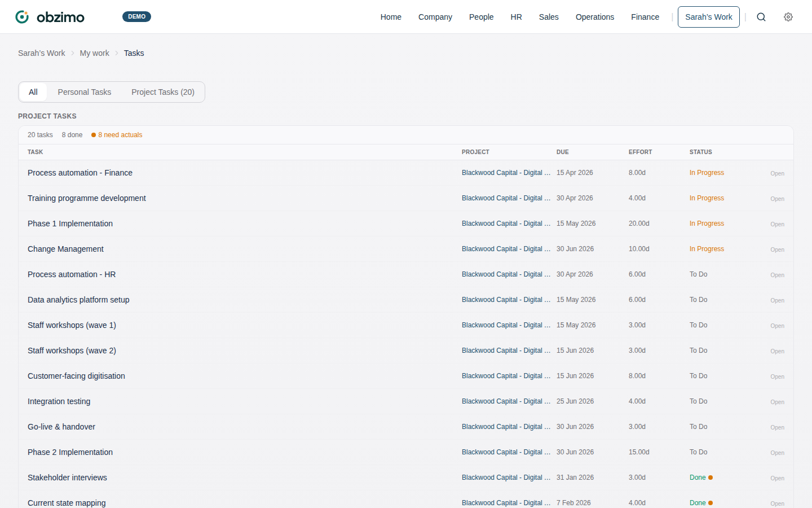The width and height of the screenshot is (812, 508).
Task: Open Stakeholder interviews task
Action: (x=67, y=478)
